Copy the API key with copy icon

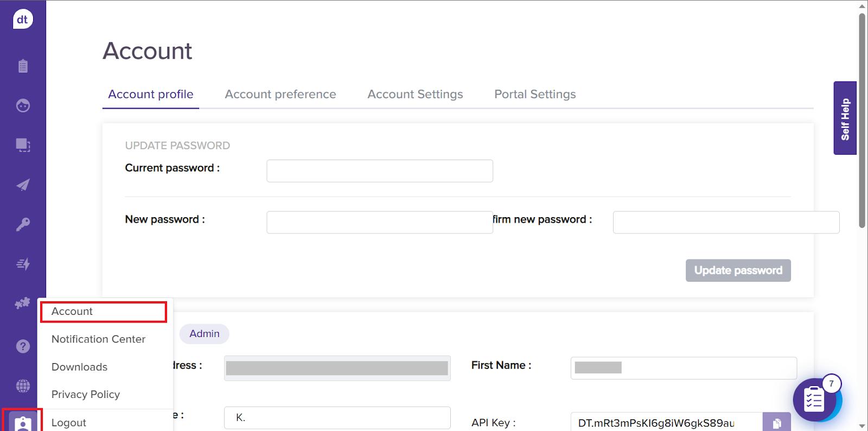point(776,423)
